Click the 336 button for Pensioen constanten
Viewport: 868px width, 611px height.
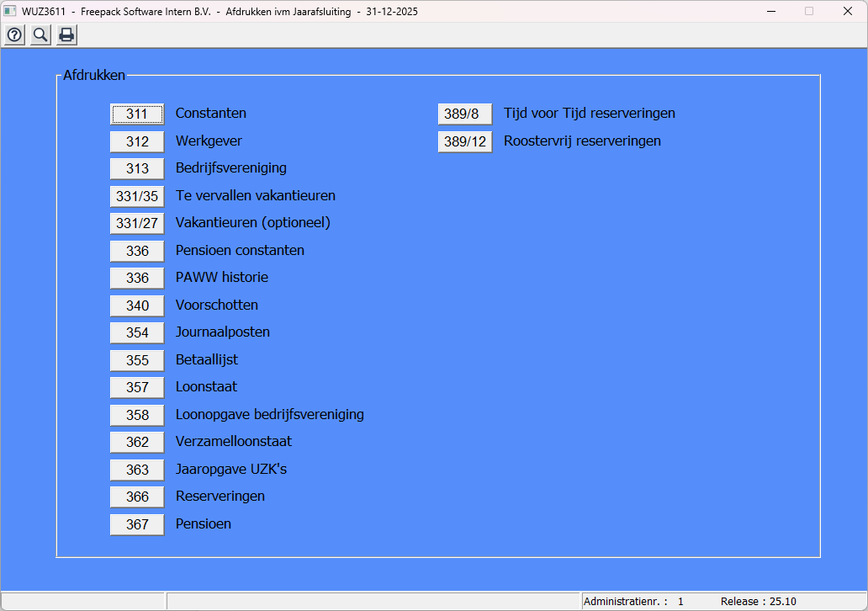click(137, 251)
